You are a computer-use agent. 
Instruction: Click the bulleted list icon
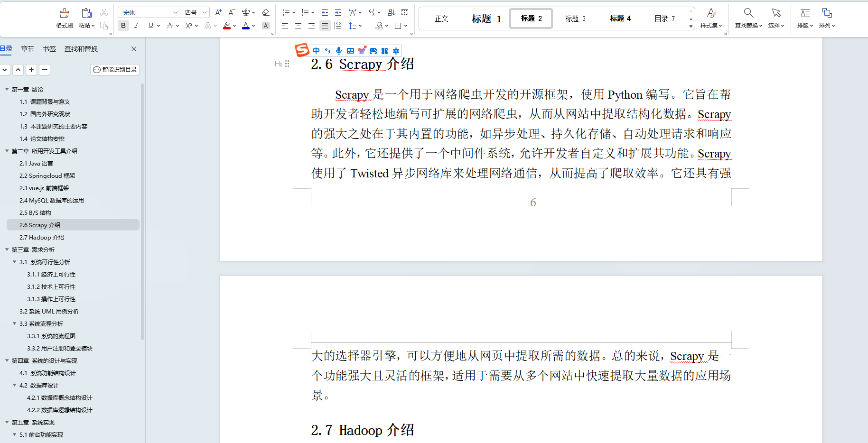(x=286, y=12)
